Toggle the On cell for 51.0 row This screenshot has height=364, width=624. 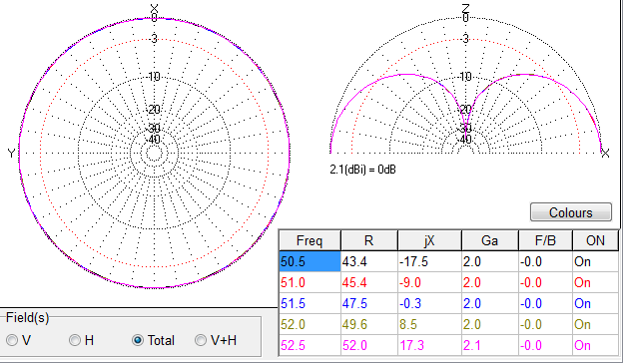click(x=595, y=282)
